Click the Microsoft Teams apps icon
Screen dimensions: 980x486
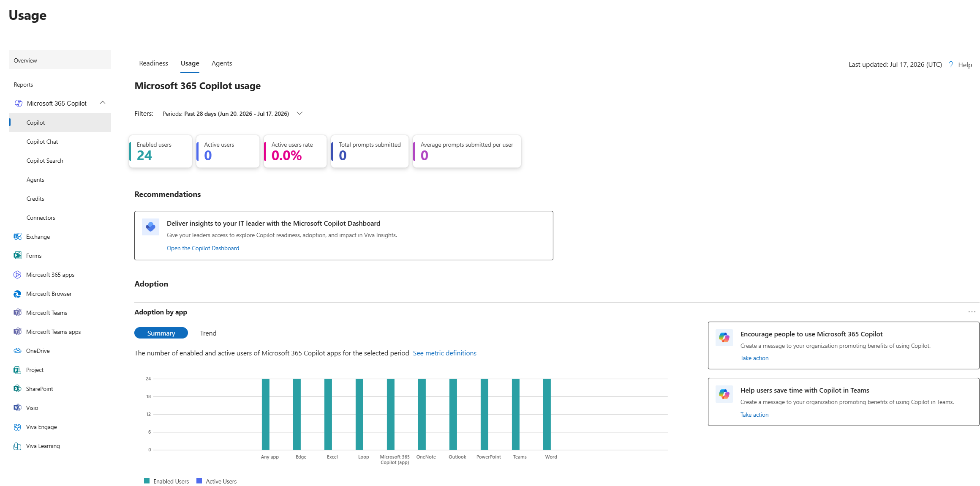pos(17,332)
